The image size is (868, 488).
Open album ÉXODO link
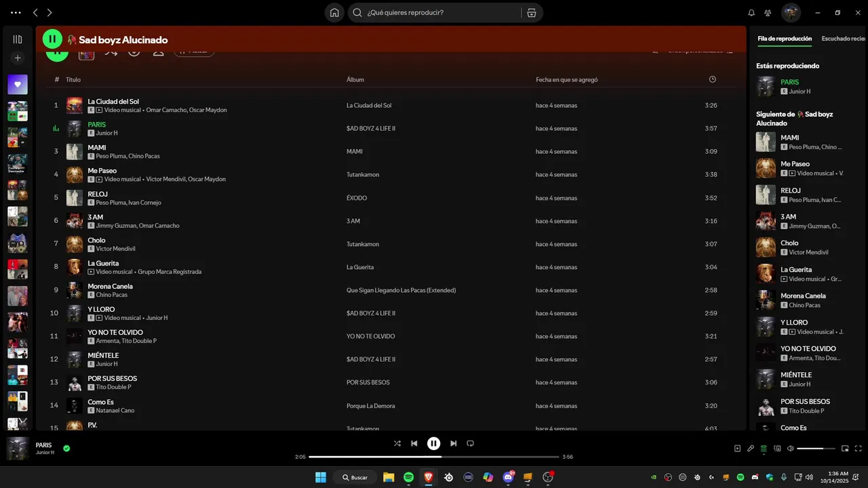357,198
